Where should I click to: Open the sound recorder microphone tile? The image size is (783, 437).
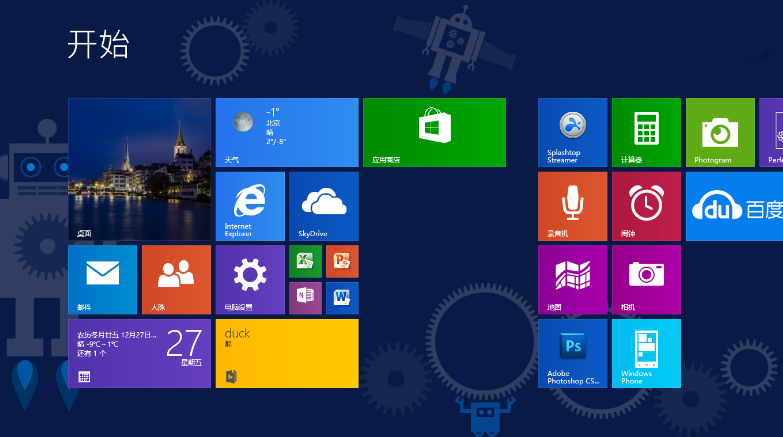point(572,206)
